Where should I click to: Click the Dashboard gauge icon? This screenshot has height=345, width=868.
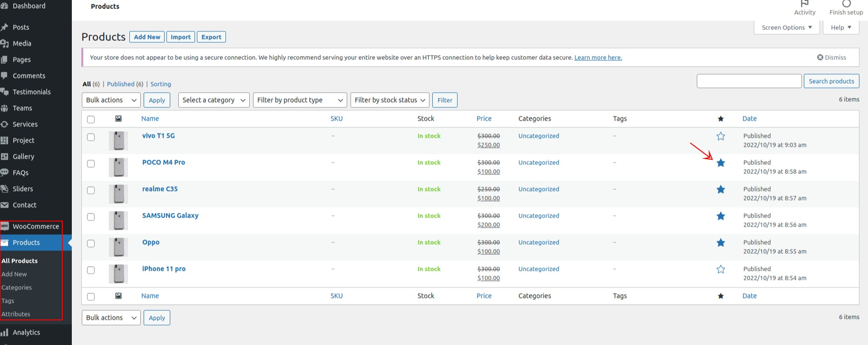(x=5, y=6)
